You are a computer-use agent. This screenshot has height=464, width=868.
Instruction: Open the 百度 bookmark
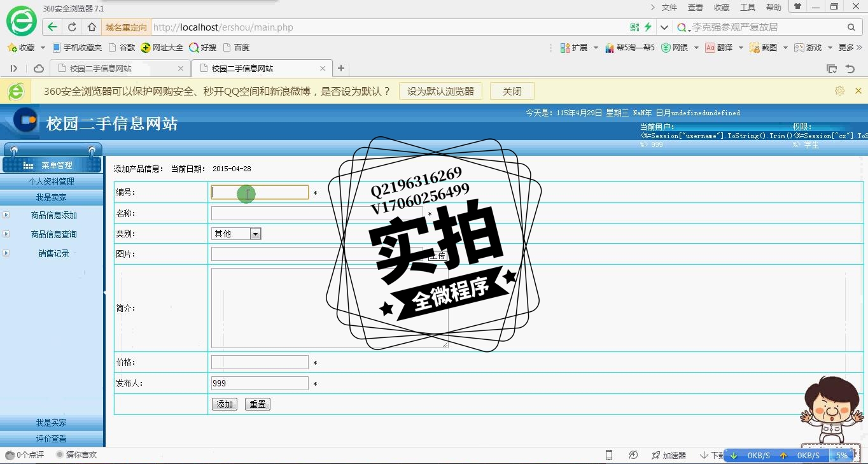click(x=236, y=48)
